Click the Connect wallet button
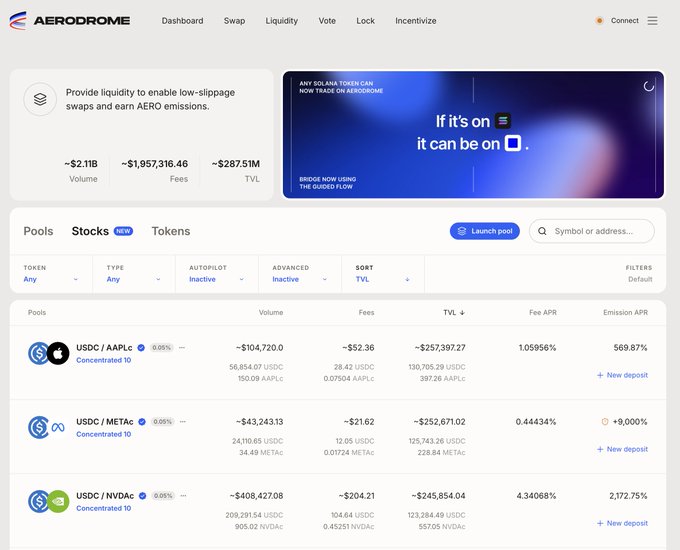 tap(624, 20)
